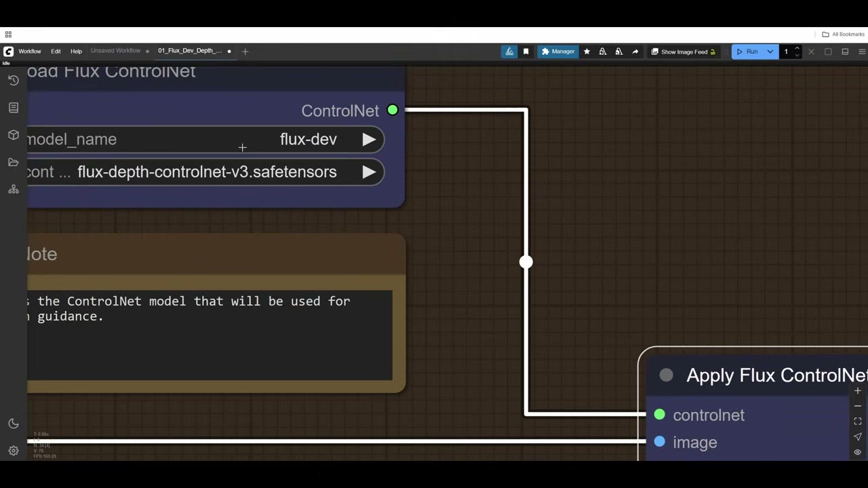Viewport: 868px width, 488px height.
Task: Cancel current run X button
Action: pos(811,52)
